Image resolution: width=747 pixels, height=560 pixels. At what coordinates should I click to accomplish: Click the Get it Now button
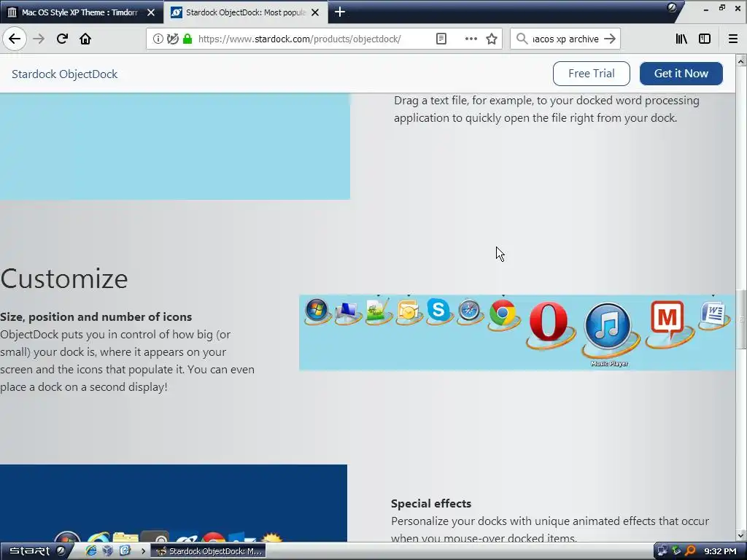(x=681, y=74)
